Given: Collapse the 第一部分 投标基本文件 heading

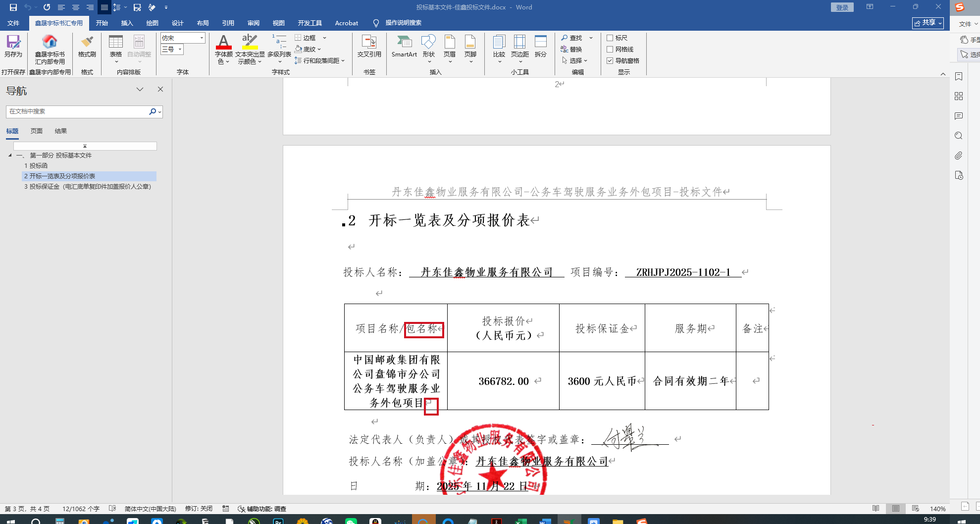Looking at the screenshot, I should click(x=10, y=156).
